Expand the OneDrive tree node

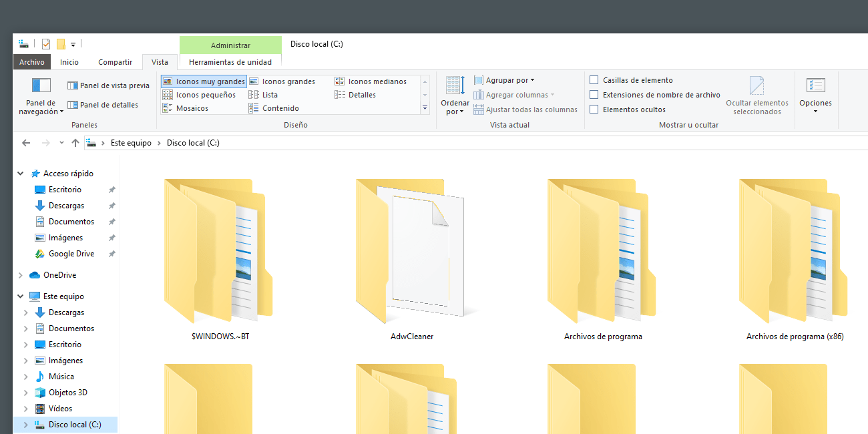click(21, 275)
